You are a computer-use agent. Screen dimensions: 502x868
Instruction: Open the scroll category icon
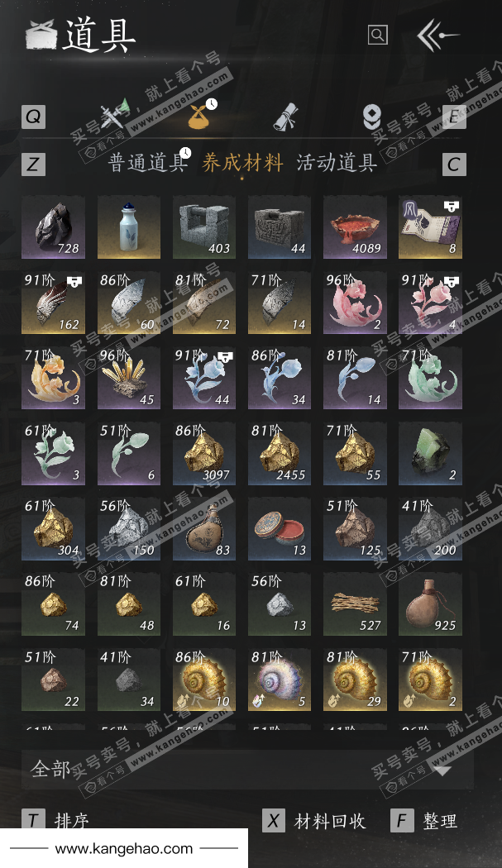click(x=286, y=117)
